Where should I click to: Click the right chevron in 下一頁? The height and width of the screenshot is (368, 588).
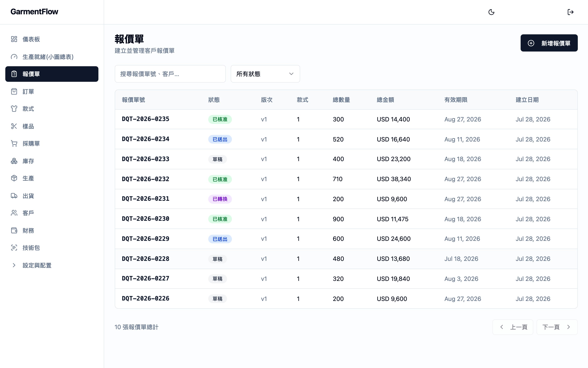point(569,327)
